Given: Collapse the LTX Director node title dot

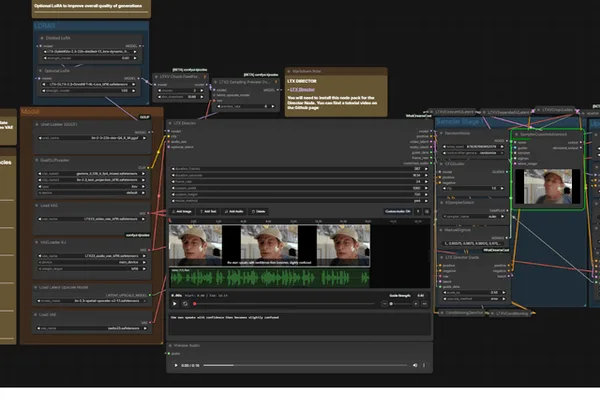Looking at the screenshot, I should pos(170,123).
